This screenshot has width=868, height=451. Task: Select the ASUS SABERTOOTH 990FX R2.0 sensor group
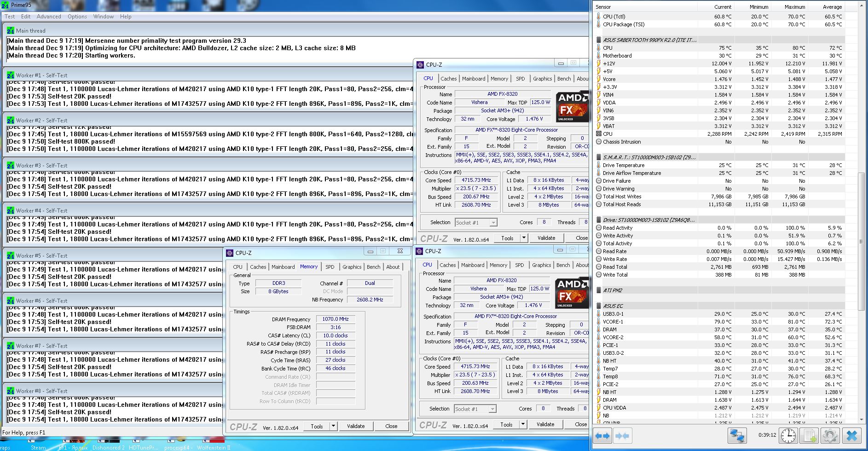pyautogui.click(x=720, y=40)
